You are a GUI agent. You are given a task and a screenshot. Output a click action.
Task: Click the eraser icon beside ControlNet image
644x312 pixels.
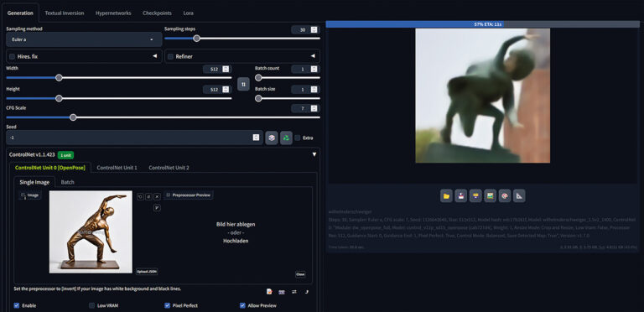click(x=148, y=196)
